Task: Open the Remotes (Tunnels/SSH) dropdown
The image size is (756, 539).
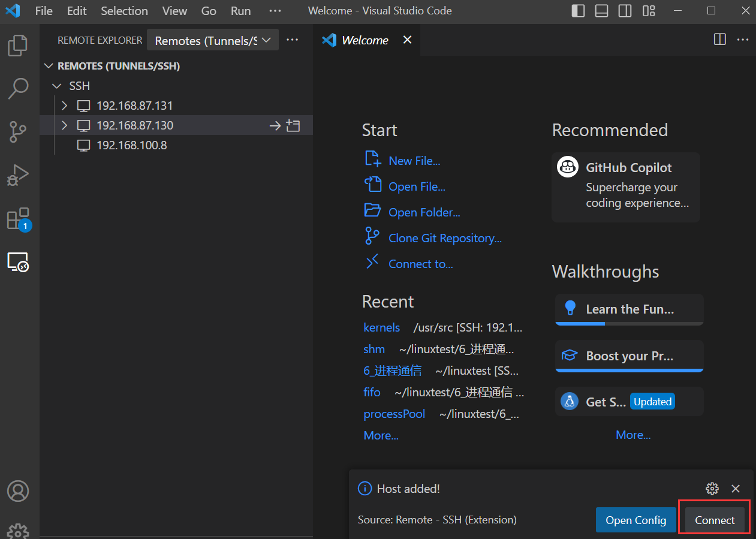Action: click(x=213, y=40)
